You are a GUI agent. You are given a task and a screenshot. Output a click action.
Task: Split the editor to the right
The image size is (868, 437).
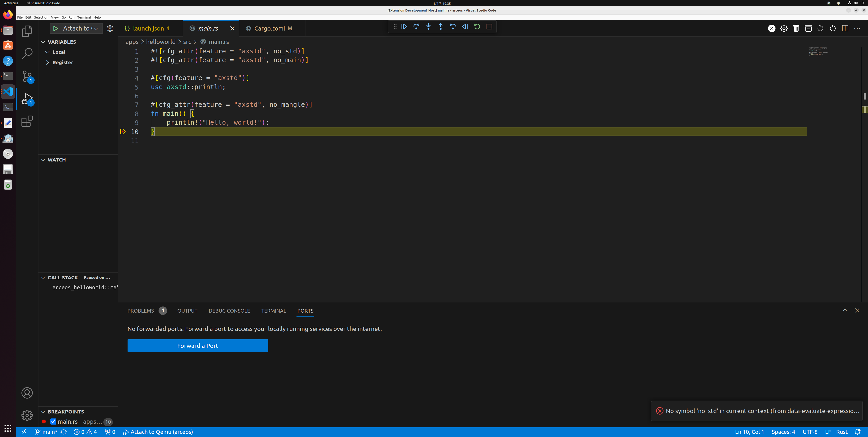point(845,28)
